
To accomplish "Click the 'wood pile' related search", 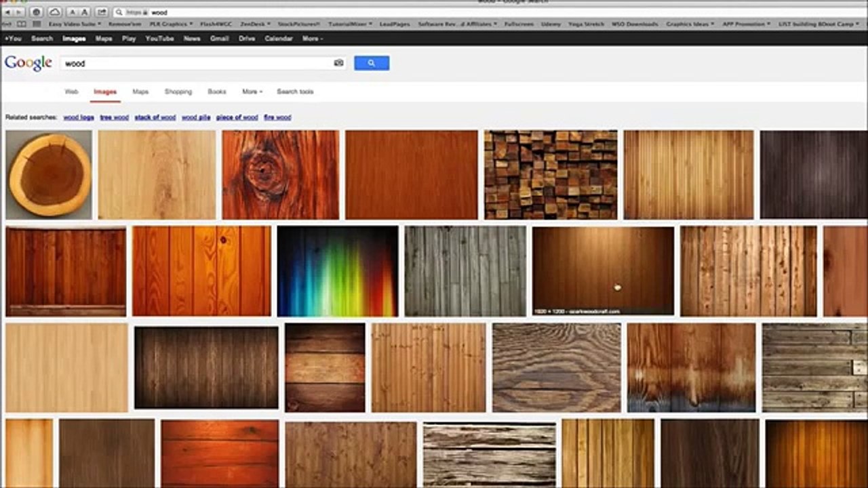I will coord(196,117).
